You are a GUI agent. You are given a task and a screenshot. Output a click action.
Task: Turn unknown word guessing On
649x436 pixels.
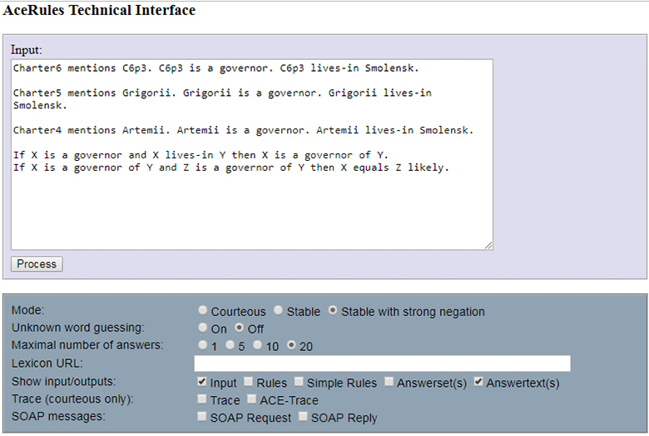(204, 328)
